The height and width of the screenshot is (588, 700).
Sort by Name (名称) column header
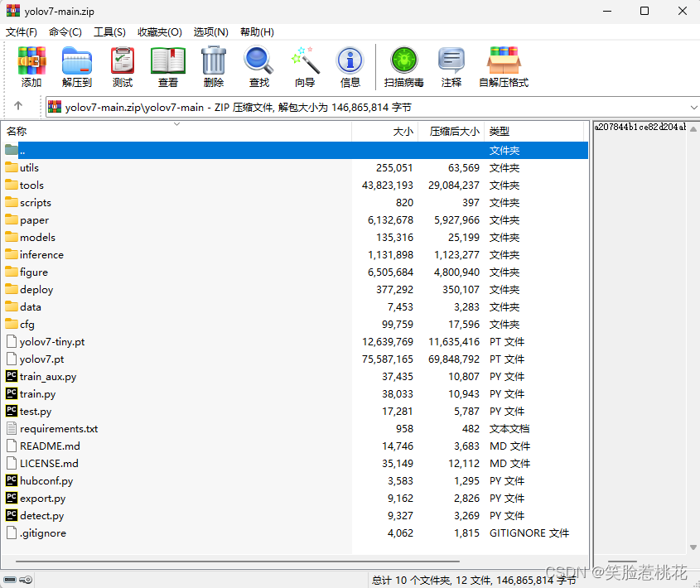[176, 131]
